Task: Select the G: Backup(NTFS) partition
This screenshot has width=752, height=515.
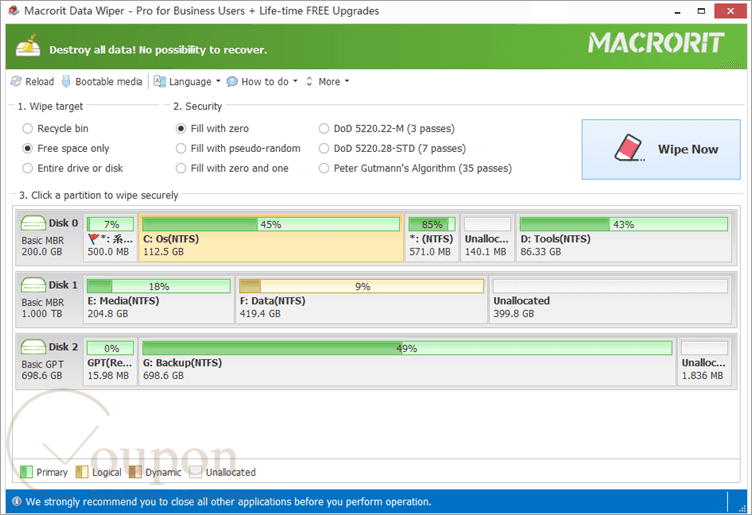Action: pyautogui.click(x=407, y=362)
